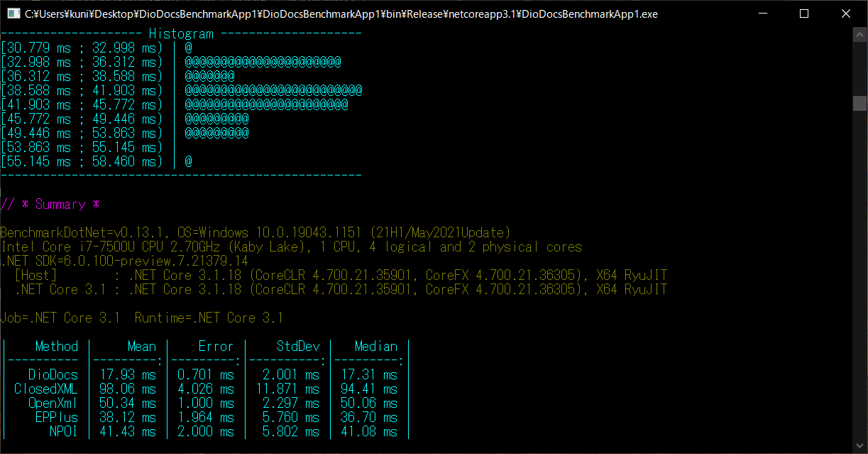The width and height of the screenshot is (868, 454).
Task: Click the 'Error' column header
Action: point(216,346)
